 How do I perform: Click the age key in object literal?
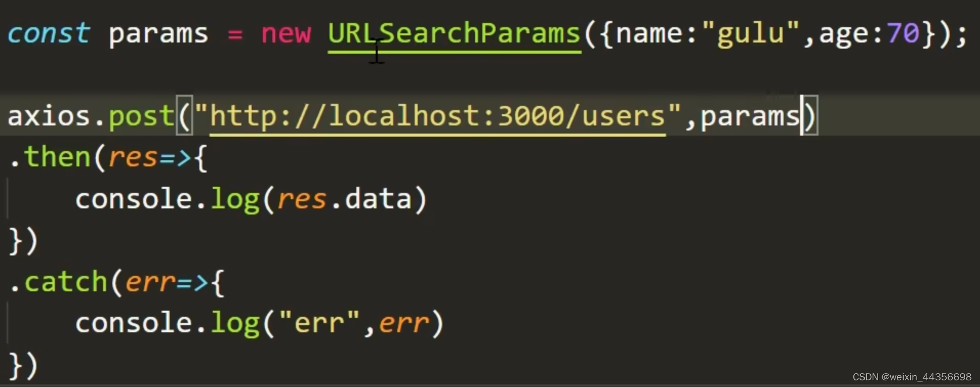(x=844, y=37)
